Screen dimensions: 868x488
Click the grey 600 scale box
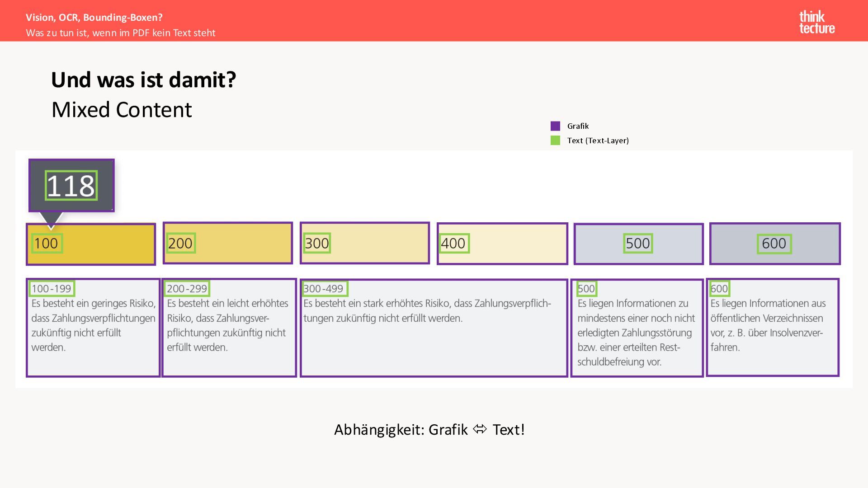[774, 244]
